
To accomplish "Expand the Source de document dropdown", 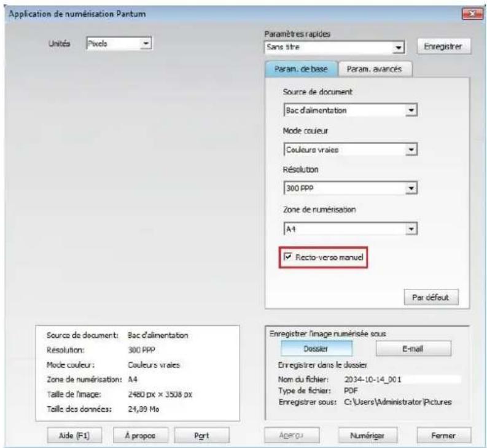I will tap(351, 110).
